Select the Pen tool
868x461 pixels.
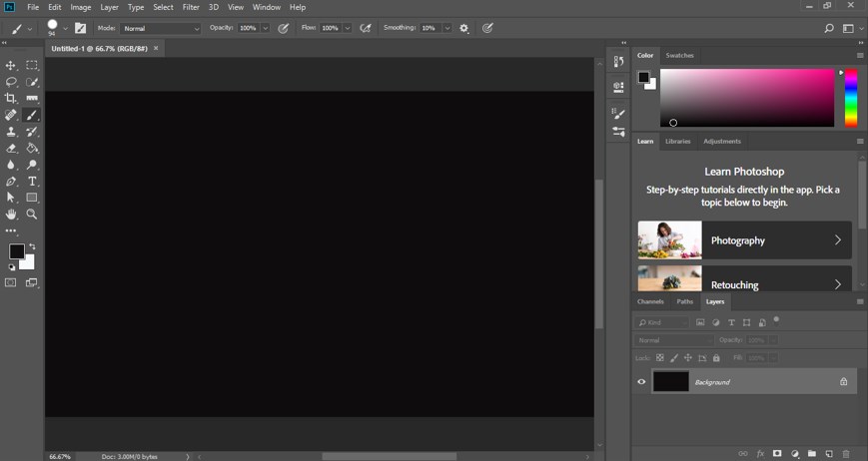tap(11, 182)
